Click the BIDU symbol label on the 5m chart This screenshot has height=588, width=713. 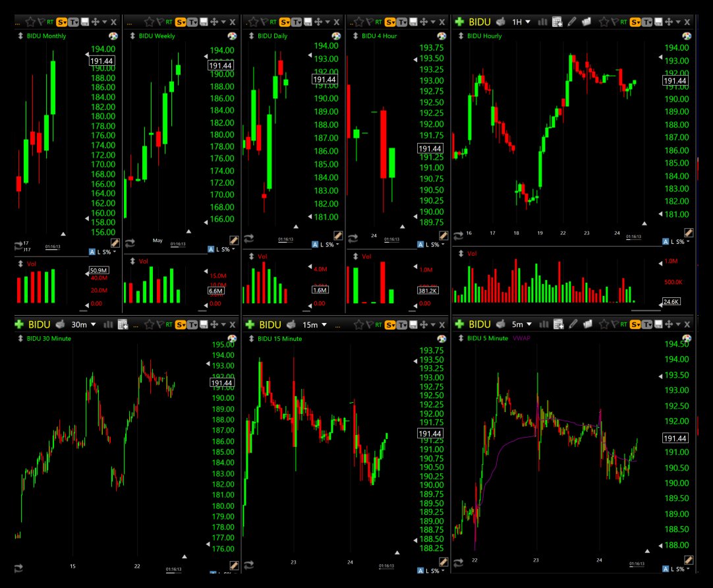[x=479, y=324]
